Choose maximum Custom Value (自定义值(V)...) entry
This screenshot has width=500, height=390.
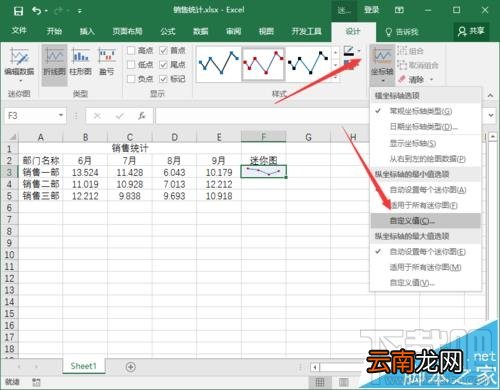tap(425, 283)
